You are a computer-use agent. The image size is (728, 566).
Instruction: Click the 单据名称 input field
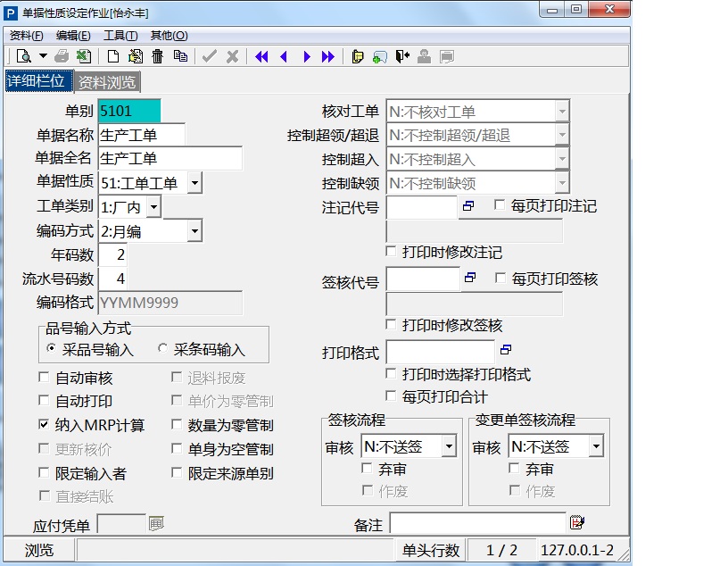click(142, 135)
